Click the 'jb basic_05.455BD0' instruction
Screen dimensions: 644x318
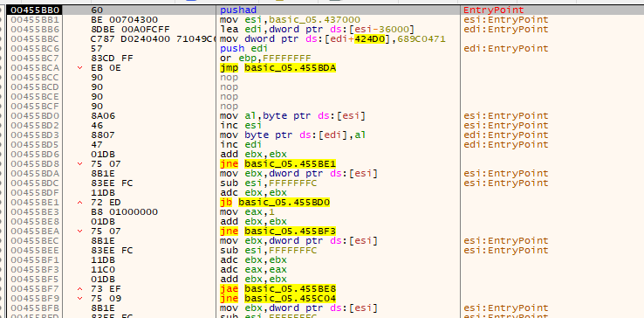[275, 203]
